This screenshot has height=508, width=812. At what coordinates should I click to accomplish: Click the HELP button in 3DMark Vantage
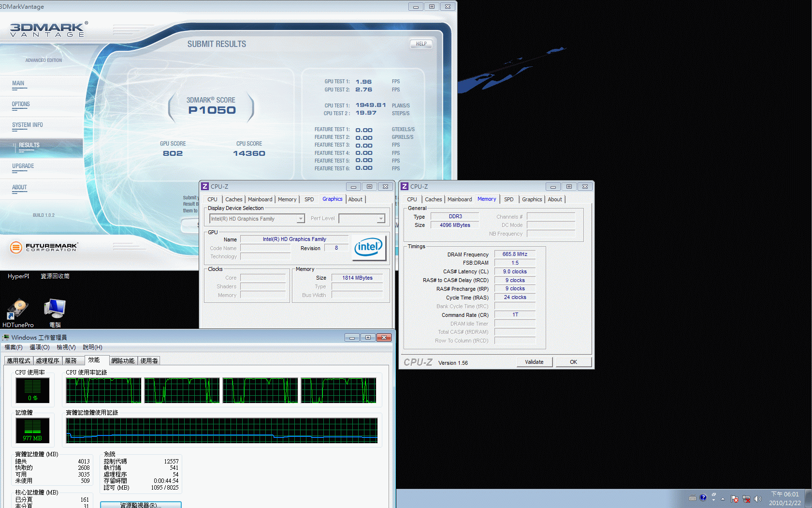pyautogui.click(x=421, y=44)
